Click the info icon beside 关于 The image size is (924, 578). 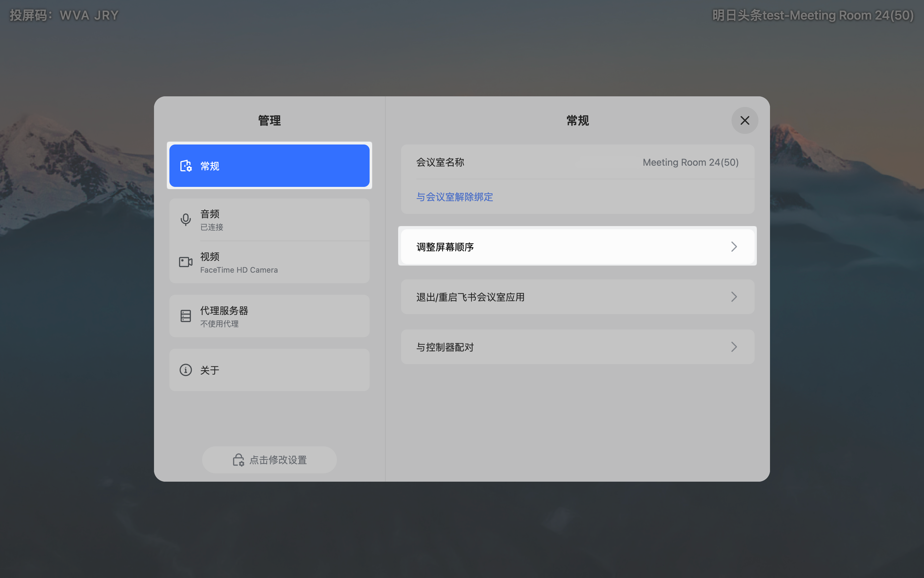tap(185, 370)
